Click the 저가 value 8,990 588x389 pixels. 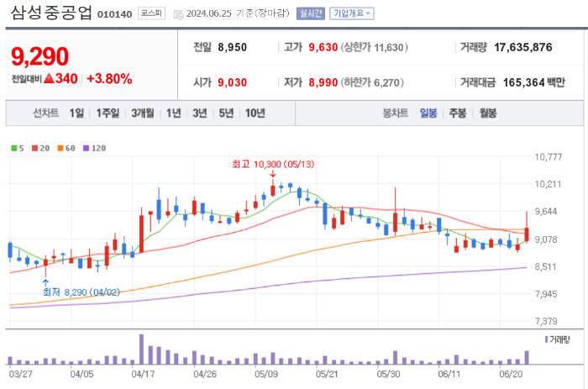click(323, 82)
